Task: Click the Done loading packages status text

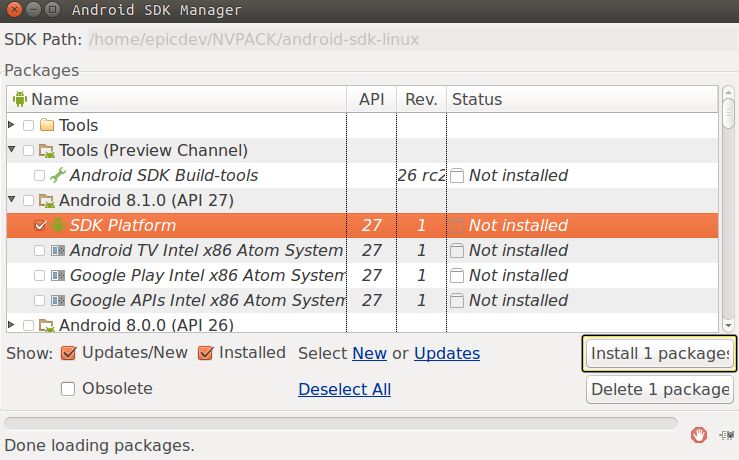Action: pyautogui.click(x=99, y=445)
